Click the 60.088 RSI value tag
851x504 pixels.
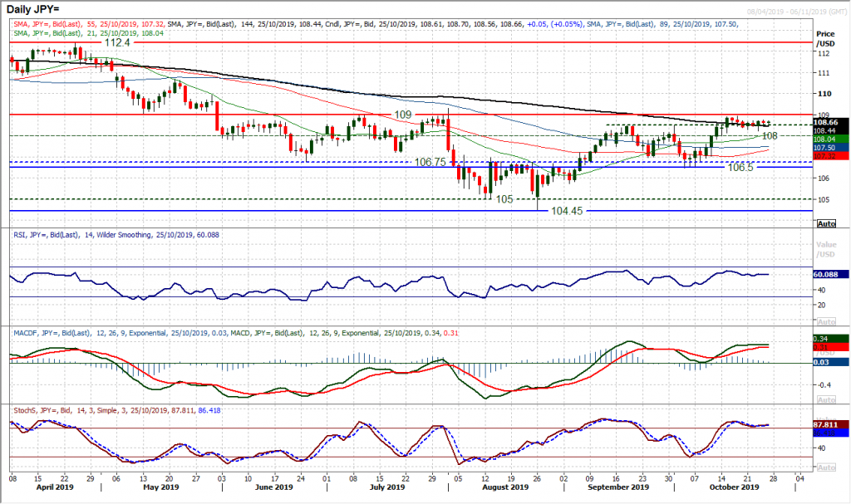(x=833, y=275)
